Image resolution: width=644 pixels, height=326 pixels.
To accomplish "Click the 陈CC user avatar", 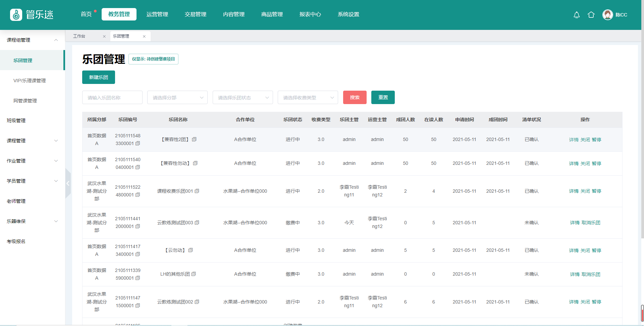I will click(607, 15).
